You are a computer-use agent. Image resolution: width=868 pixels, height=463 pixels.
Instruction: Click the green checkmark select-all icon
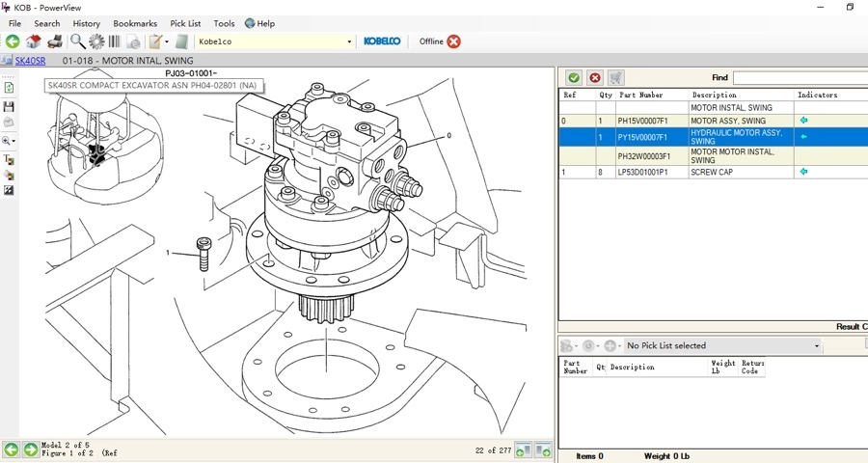pos(574,77)
